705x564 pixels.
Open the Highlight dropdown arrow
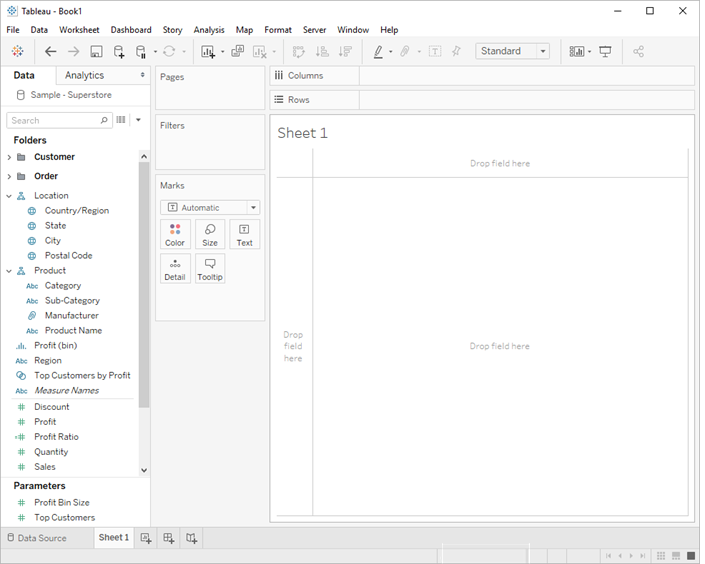click(391, 52)
